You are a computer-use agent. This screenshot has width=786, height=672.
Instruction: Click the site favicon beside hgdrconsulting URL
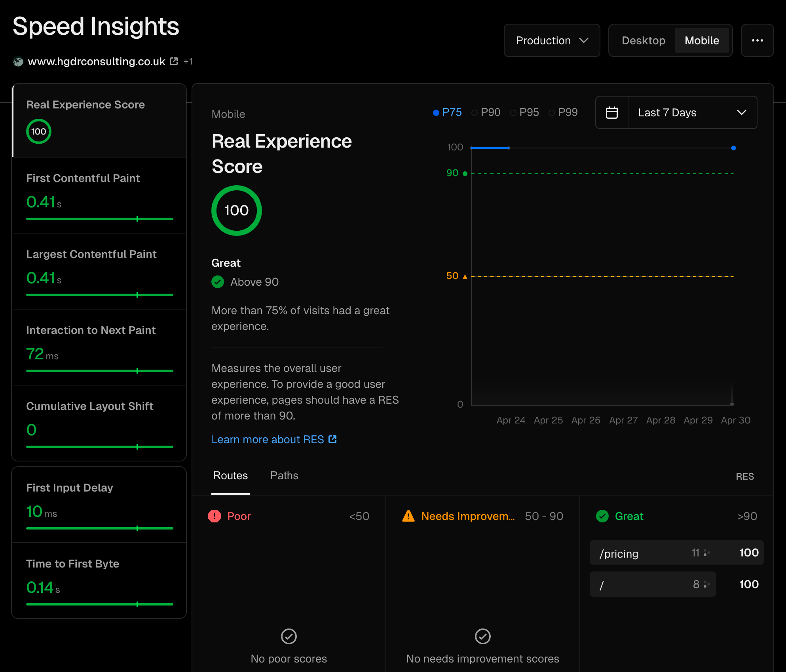pos(18,62)
